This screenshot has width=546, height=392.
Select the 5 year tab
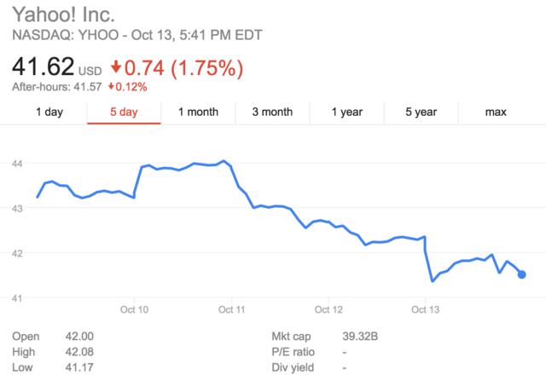coord(421,112)
